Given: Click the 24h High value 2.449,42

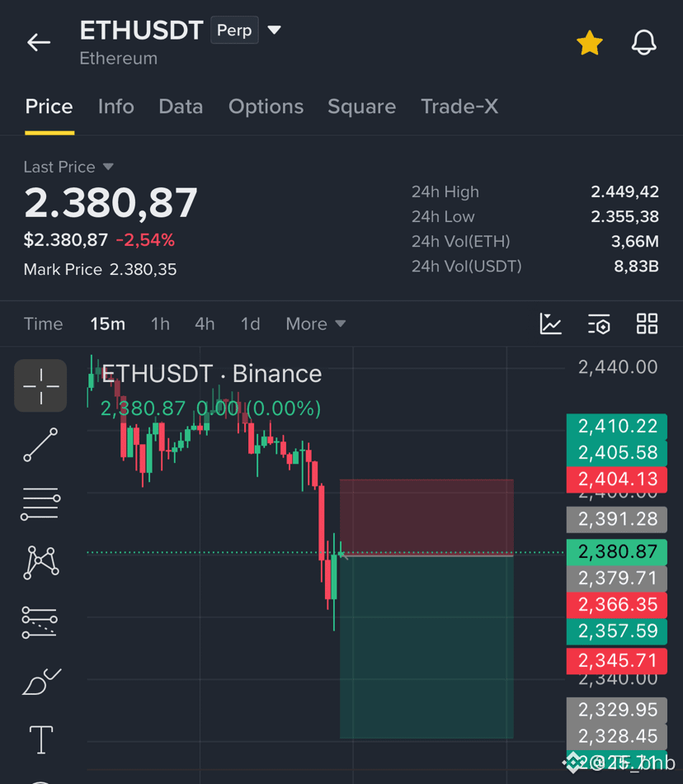Looking at the screenshot, I should click(624, 191).
